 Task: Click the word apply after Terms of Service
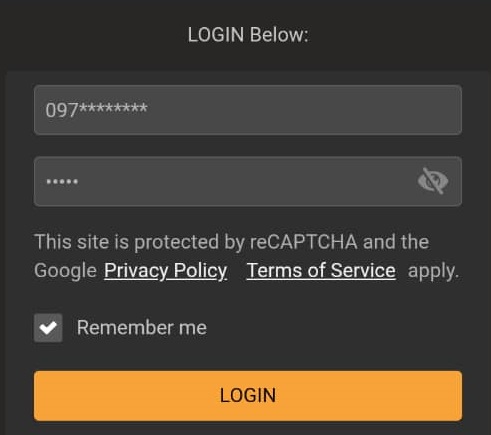(433, 271)
